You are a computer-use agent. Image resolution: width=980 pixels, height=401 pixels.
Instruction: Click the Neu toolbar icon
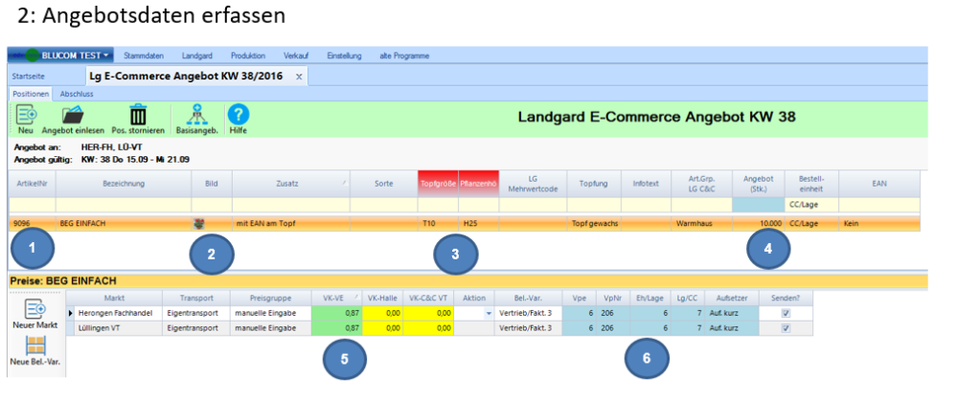coord(26,115)
